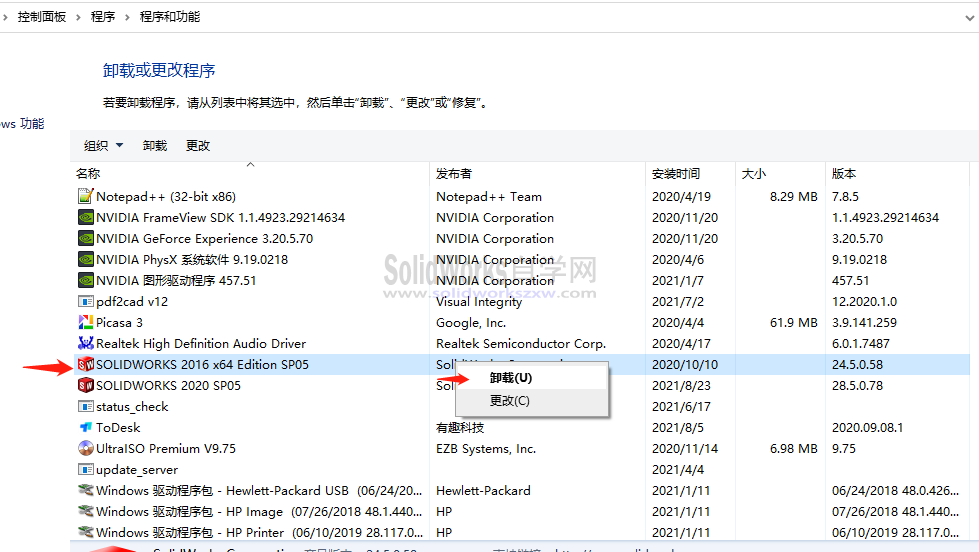Click the Picasa 3 icon
This screenshot has height=552, width=979.
point(86,322)
